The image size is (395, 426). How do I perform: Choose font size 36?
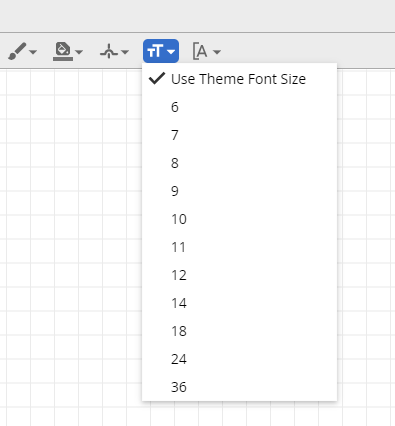click(239, 387)
